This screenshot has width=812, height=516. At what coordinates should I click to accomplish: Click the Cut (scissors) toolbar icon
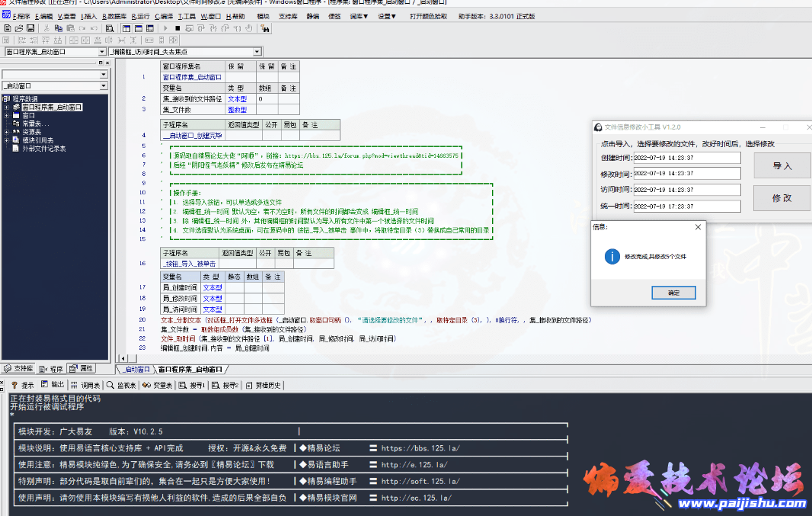point(46,28)
